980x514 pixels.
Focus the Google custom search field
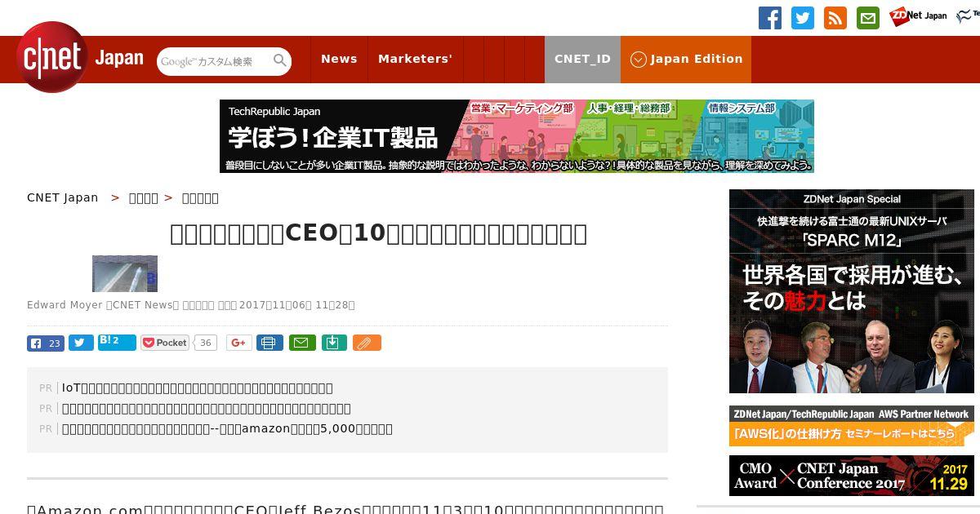pos(215,61)
